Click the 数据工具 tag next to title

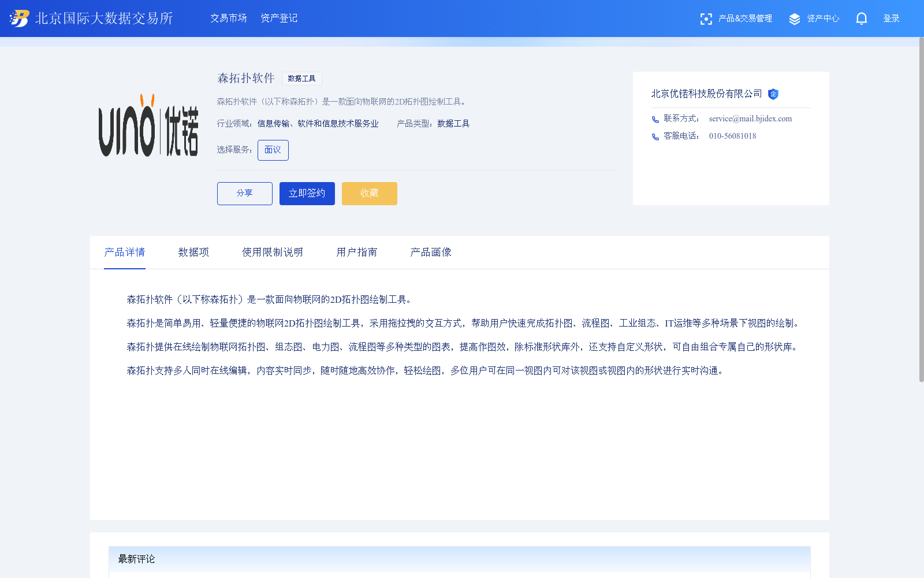coord(302,79)
